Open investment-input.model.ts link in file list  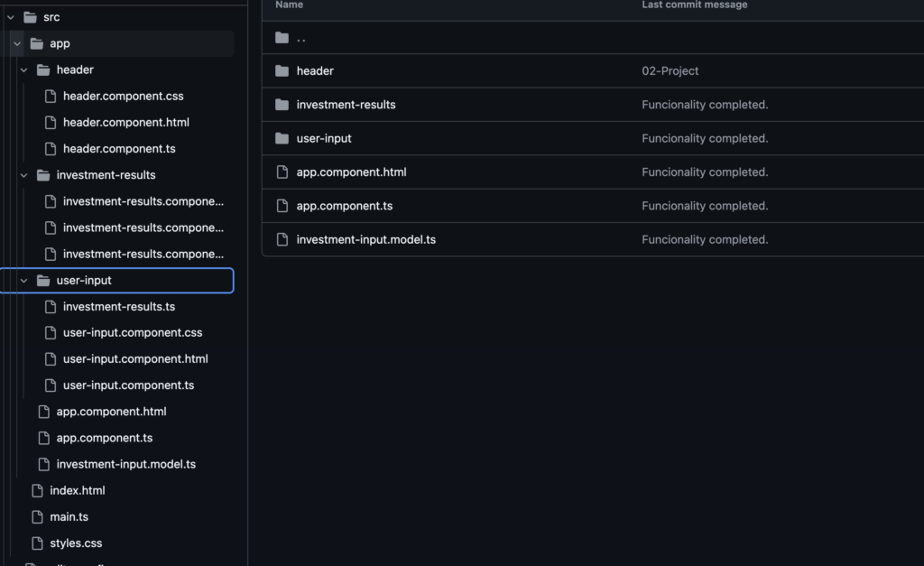click(365, 240)
